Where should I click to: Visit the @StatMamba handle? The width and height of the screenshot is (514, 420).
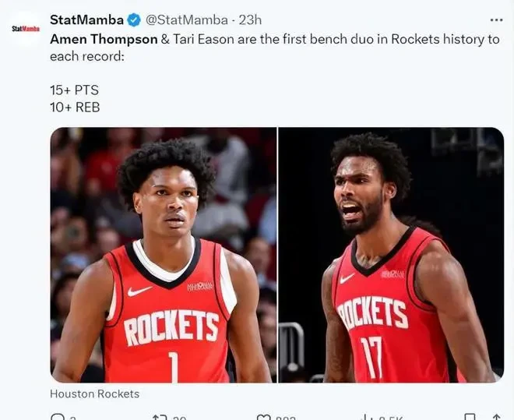coord(187,20)
